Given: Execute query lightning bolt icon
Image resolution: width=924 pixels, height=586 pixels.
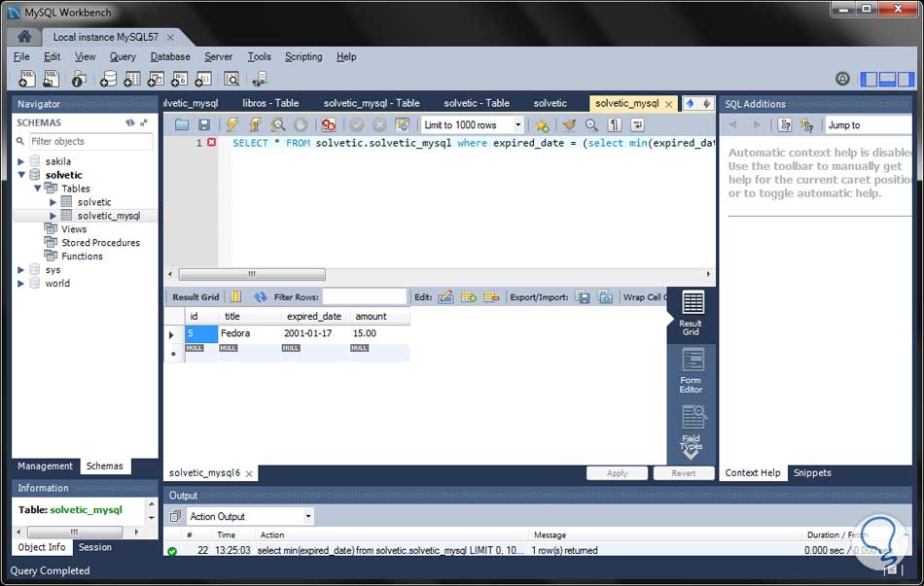Looking at the screenshot, I should click(x=232, y=124).
